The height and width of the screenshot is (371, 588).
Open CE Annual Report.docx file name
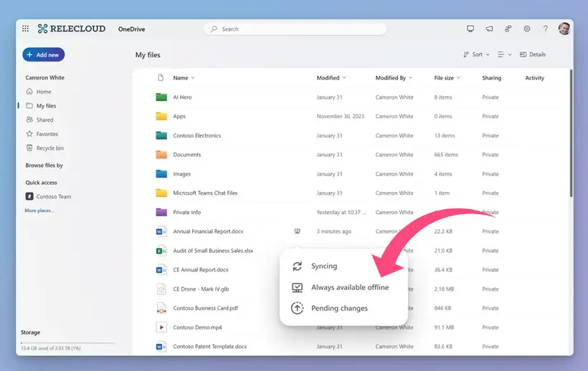[x=201, y=269]
